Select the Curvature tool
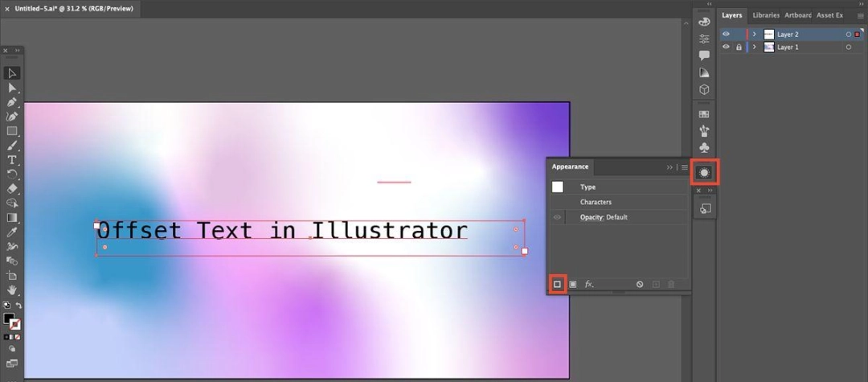 point(11,117)
